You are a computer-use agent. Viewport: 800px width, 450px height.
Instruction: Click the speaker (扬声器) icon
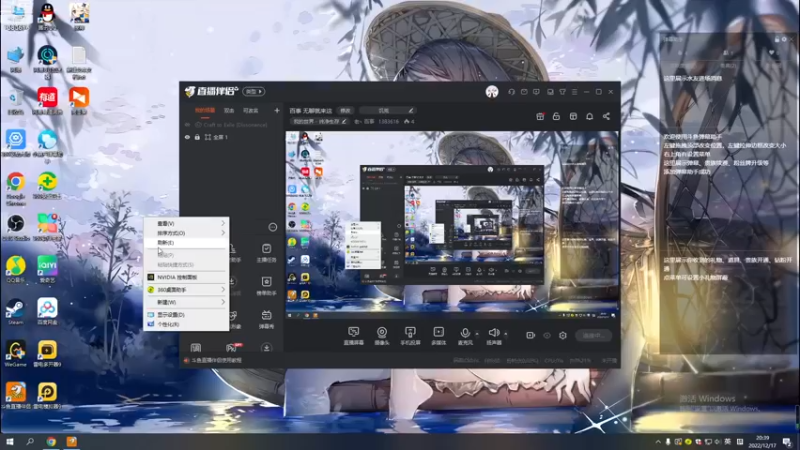493,332
